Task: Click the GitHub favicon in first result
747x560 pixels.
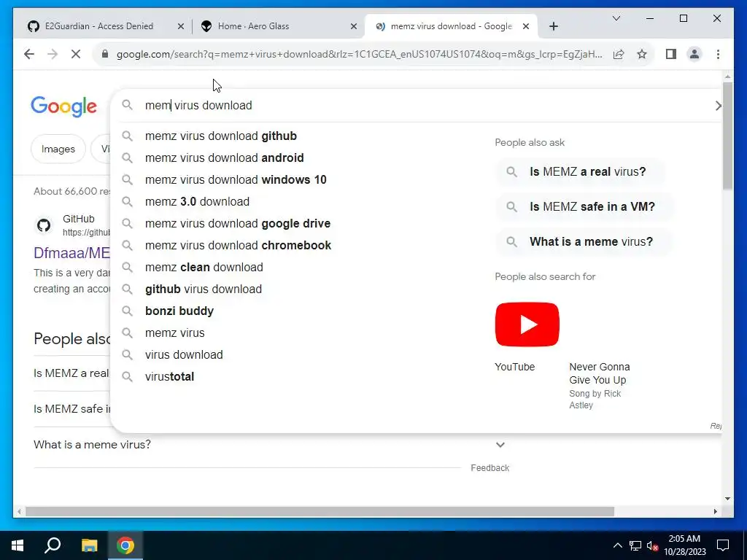Action: pyautogui.click(x=44, y=225)
